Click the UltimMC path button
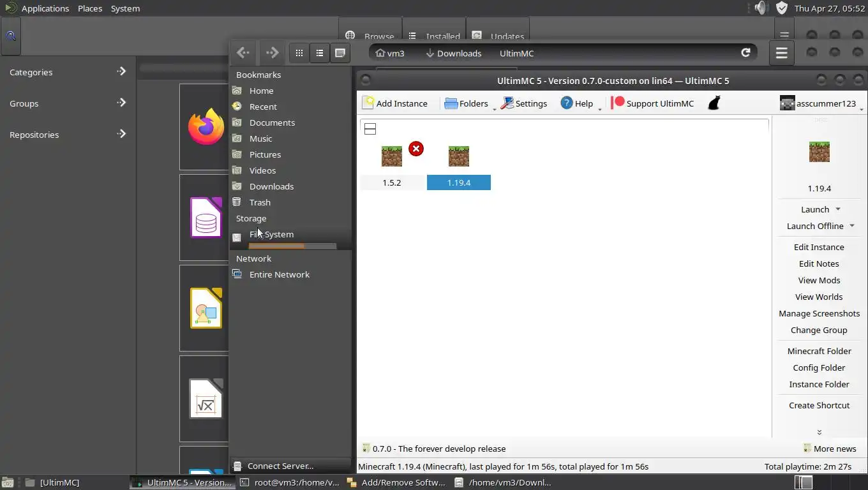Screen dimensions: 868x490 tap(516, 53)
